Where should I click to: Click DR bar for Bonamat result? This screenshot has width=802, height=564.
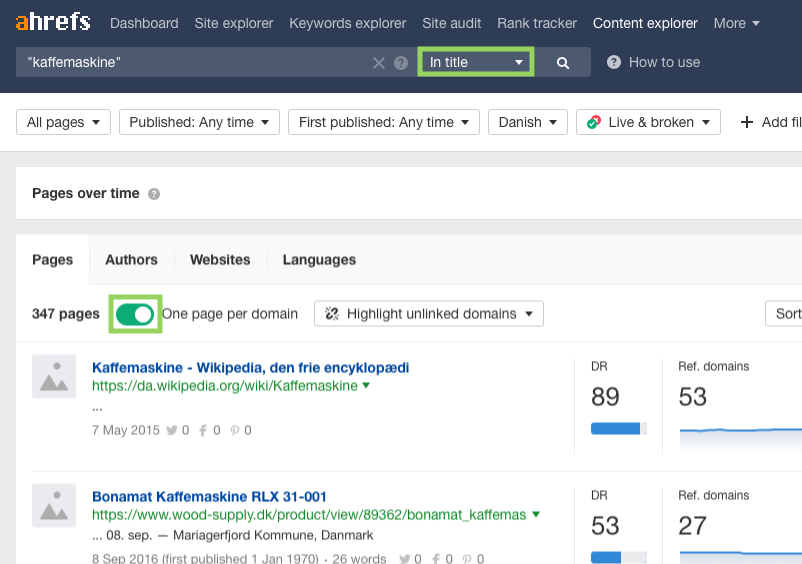619,557
